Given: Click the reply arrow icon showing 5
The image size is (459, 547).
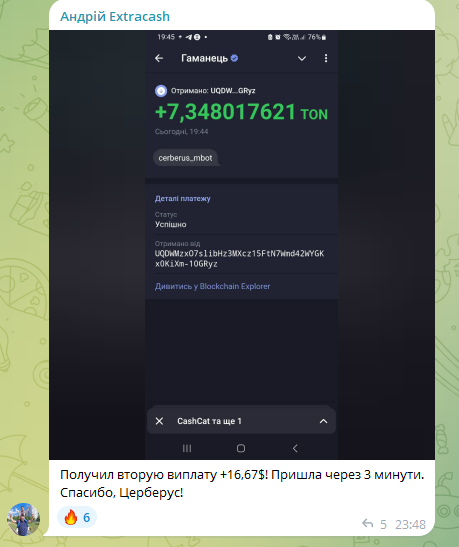Looking at the screenshot, I should [368, 523].
